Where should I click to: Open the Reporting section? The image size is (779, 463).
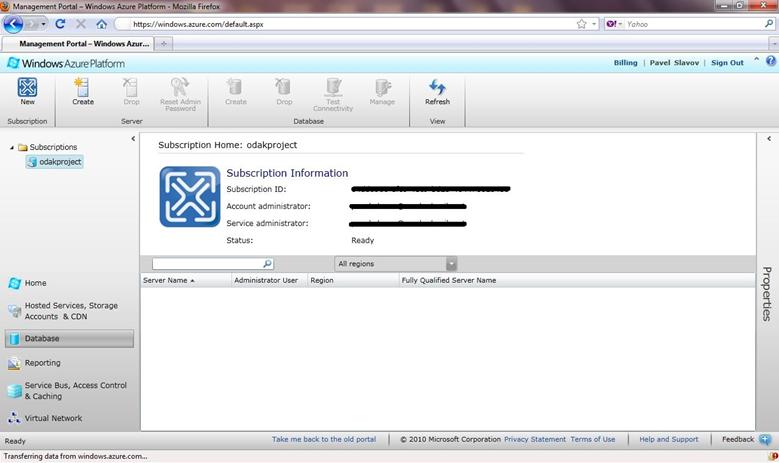[x=34, y=363]
